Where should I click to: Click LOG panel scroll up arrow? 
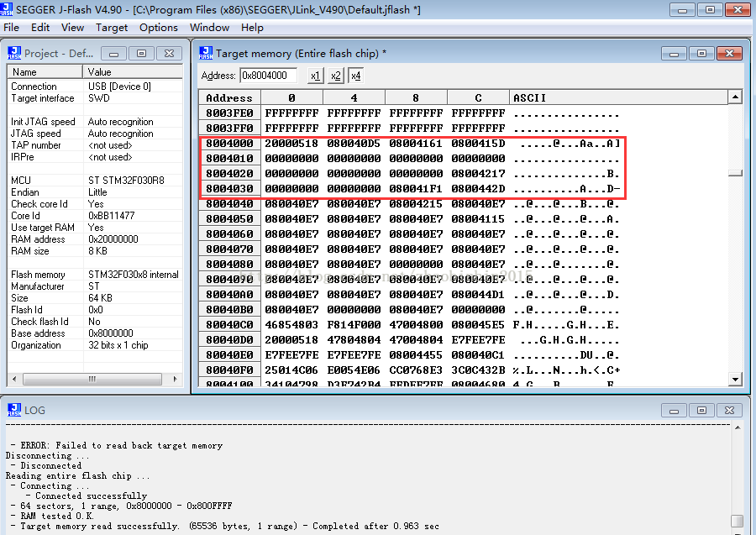[x=738, y=427]
